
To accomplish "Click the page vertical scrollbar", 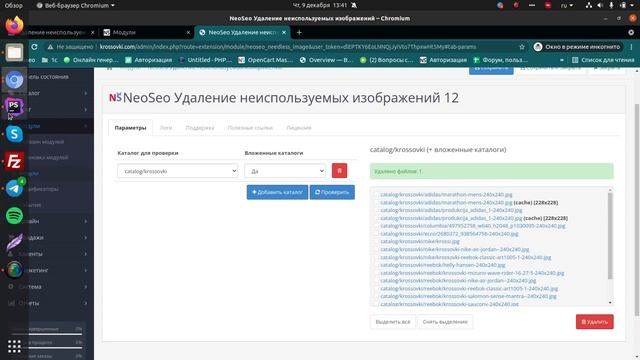I will [x=637, y=210].
